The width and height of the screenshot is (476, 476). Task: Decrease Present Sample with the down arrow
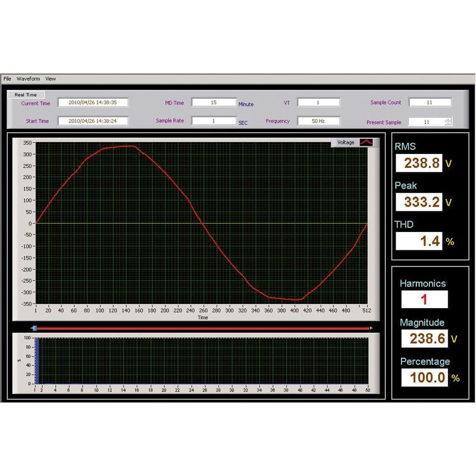tap(447, 124)
